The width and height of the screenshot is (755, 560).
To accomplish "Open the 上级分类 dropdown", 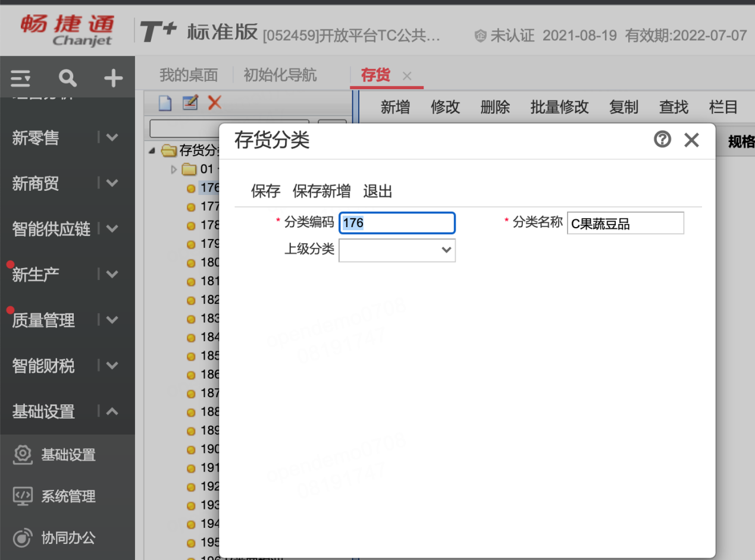I will [397, 250].
